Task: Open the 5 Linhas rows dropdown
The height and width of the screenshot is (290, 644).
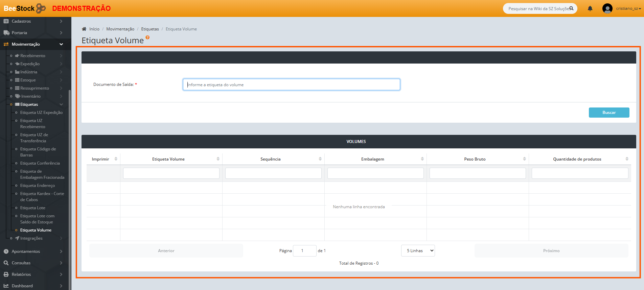Action: pos(418,251)
